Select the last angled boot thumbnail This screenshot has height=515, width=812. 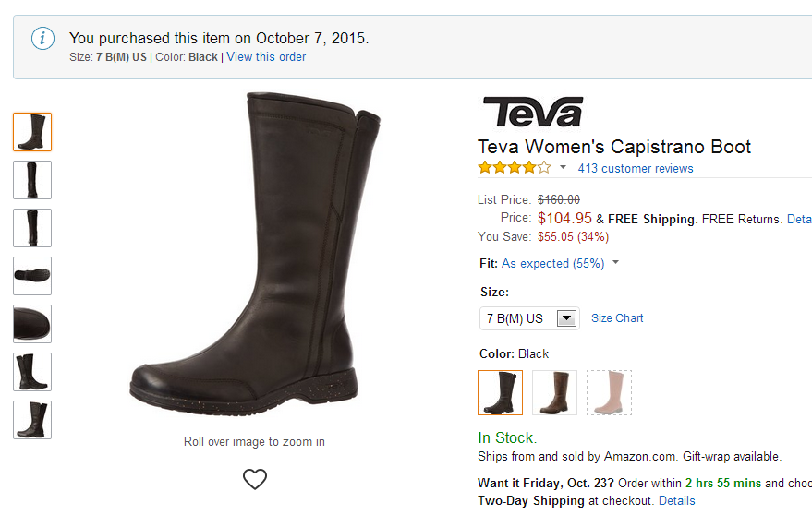point(32,420)
